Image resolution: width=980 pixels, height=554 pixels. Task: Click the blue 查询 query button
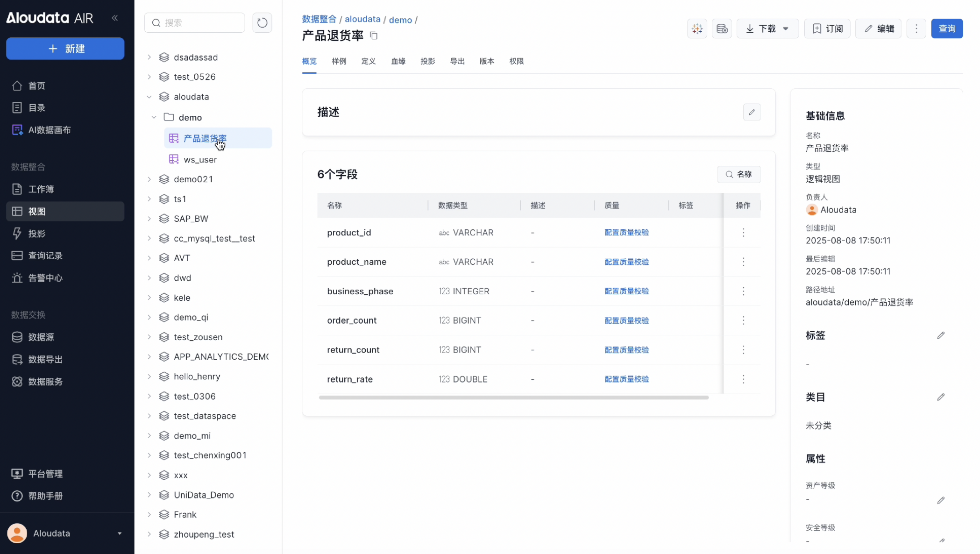click(946, 28)
